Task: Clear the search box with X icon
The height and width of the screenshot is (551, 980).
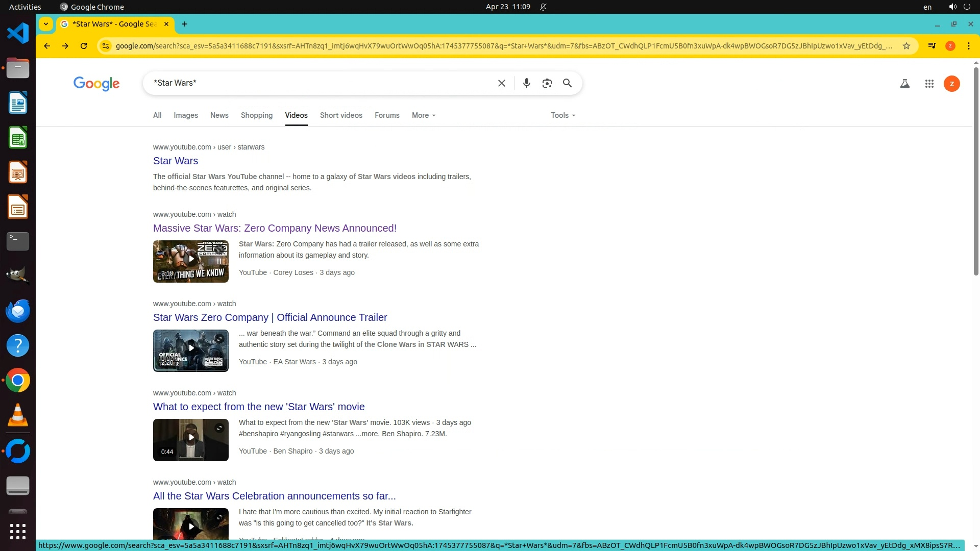Action: click(501, 83)
